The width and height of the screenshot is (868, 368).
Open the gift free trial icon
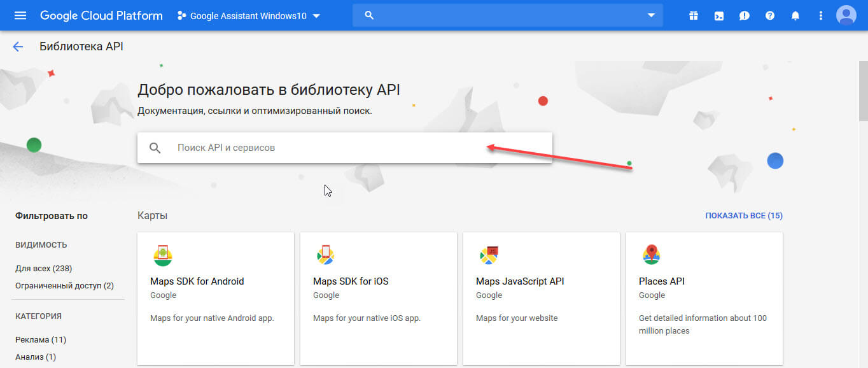tap(693, 15)
